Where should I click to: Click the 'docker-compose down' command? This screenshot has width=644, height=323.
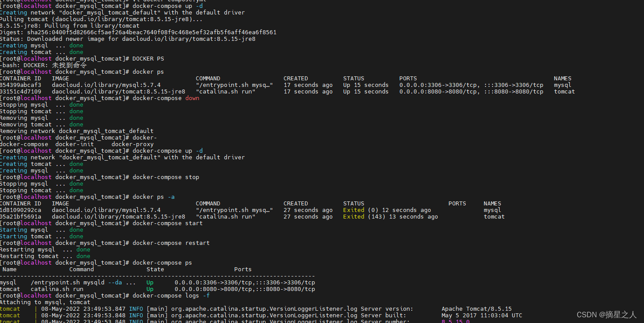[165, 98]
